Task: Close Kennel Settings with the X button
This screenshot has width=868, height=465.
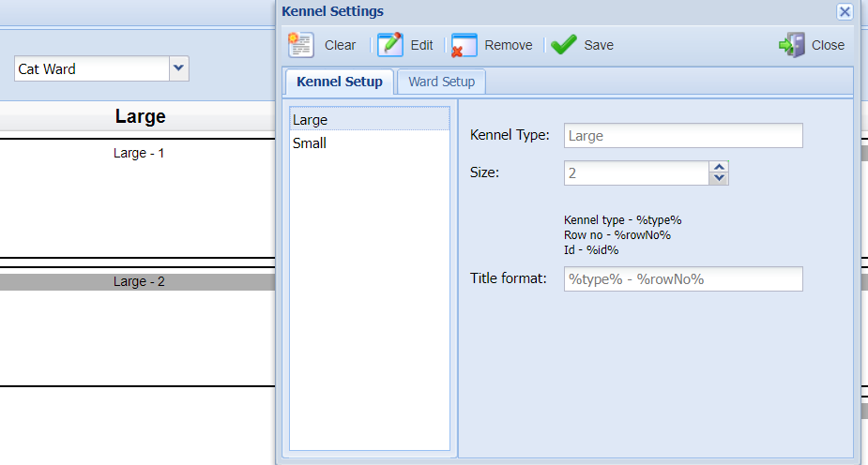Action: [845, 11]
